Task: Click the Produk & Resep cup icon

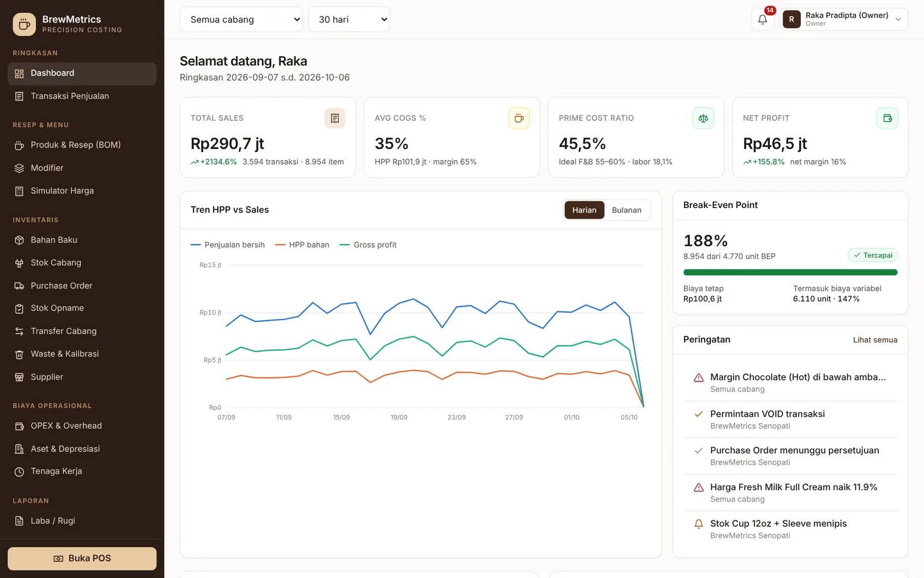Action: pyautogui.click(x=19, y=145)
